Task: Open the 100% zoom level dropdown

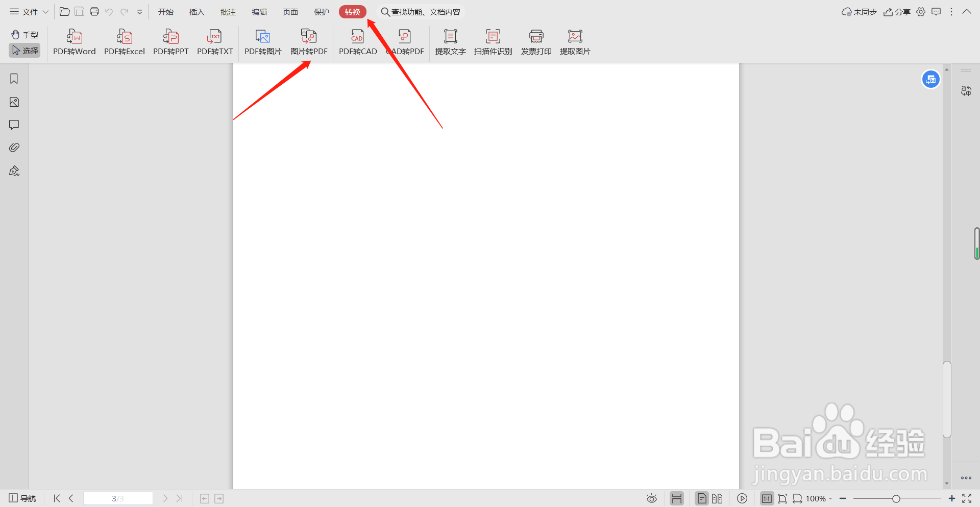Action: (x=819, y=498)
